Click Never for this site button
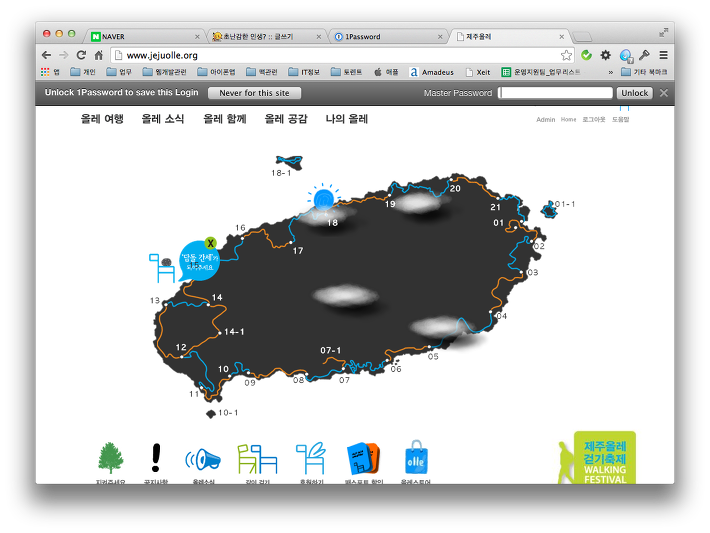Image resolution: width=710 pixels, height=533 pixels. coord(254,93)
